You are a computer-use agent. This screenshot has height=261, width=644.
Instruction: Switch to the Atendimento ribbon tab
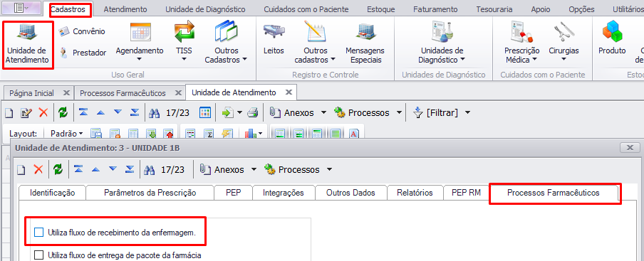click(x=125, y=9)
